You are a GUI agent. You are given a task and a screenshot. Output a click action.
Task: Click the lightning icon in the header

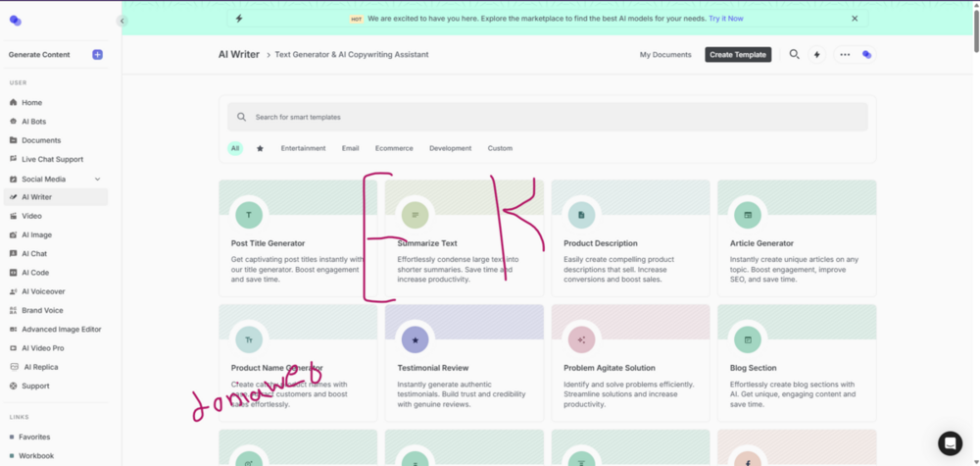click(817, 55)
